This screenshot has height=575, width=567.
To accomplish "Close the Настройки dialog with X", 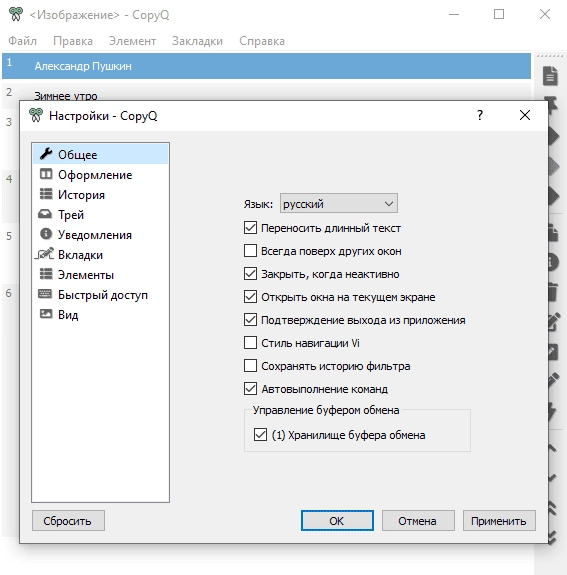I will tap(525, 115).
